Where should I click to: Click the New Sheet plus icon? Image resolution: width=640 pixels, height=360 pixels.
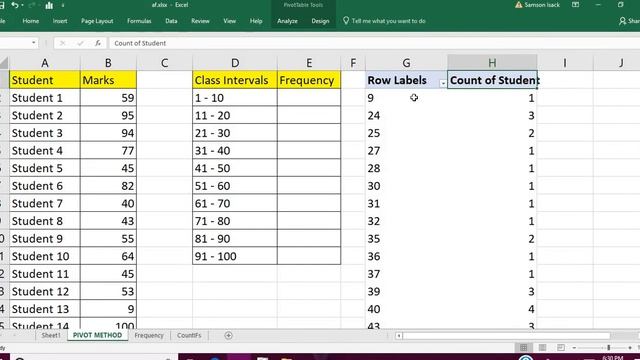(229, 336)
